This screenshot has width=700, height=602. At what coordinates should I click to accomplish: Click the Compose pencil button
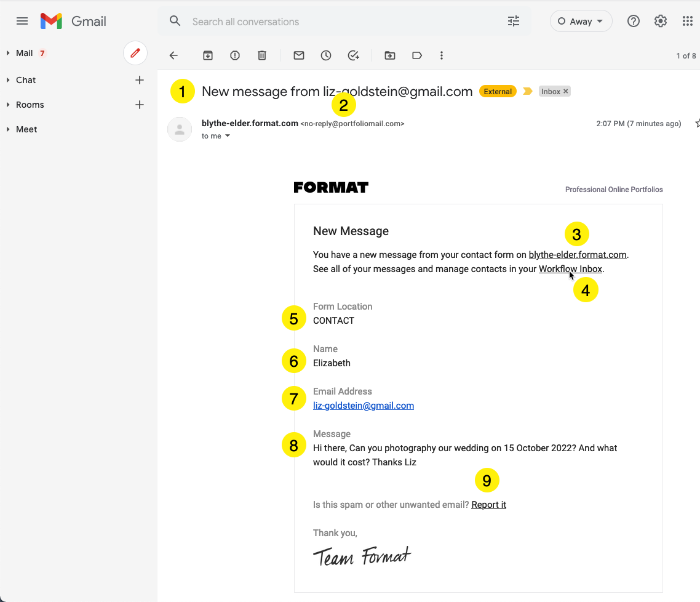pyautogui.click(x=135, y=53)
